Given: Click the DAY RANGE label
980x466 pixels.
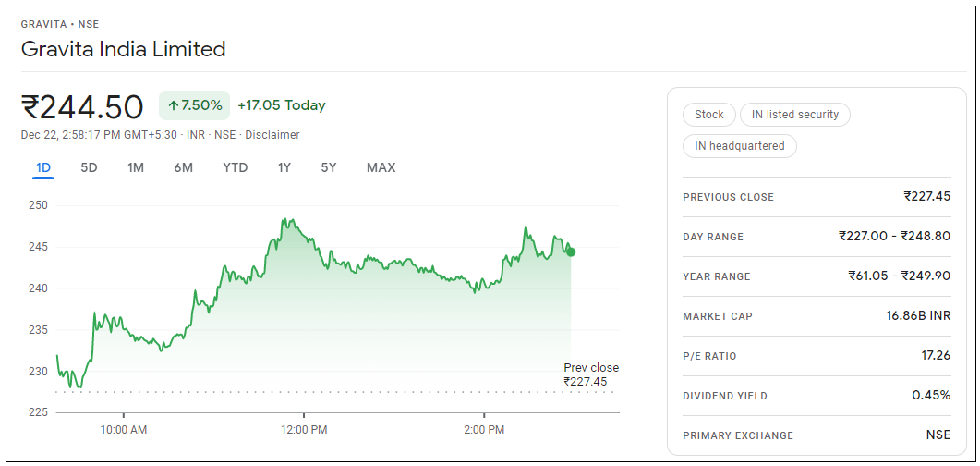Looking at the screenshot, I should 713,237.
